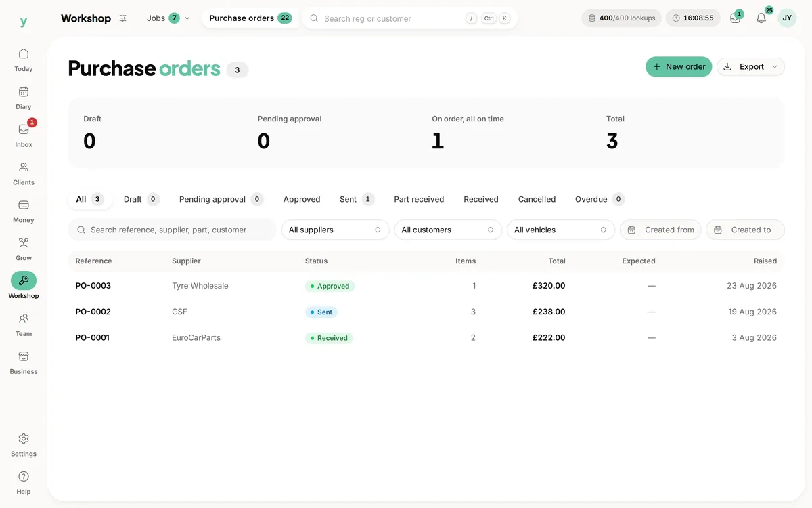
Task: Go to Clients section in sidebar
Action: (24, 173)
